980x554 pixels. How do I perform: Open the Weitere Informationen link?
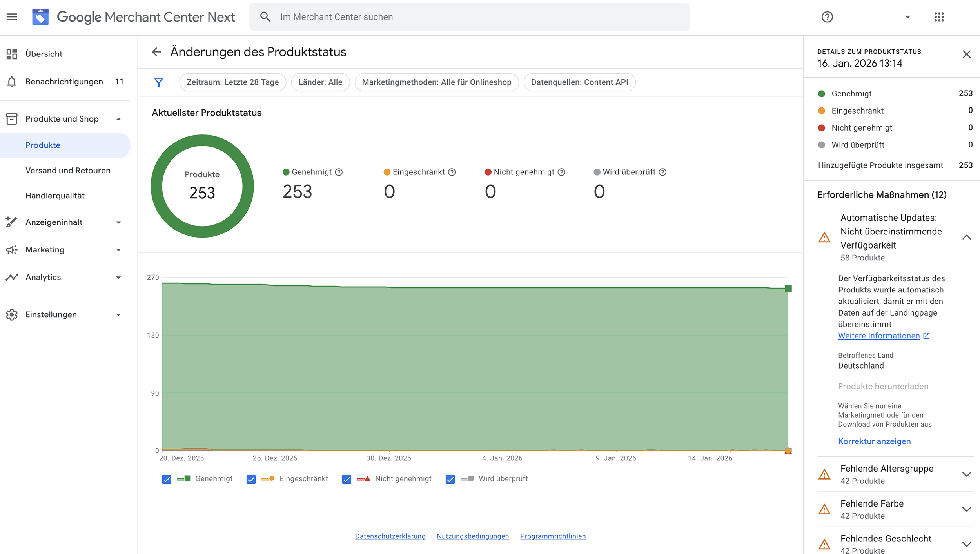pyautogui.click(x=879, y=336)
